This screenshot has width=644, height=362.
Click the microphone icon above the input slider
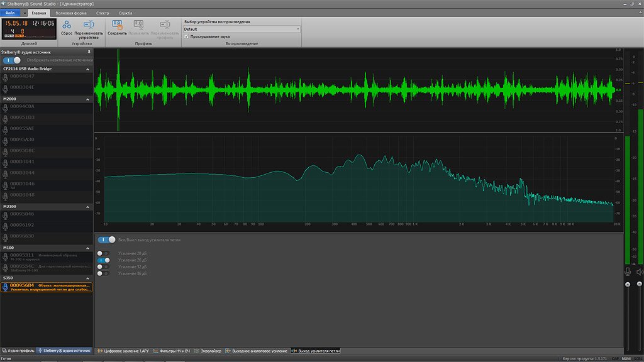pos(627,271)
